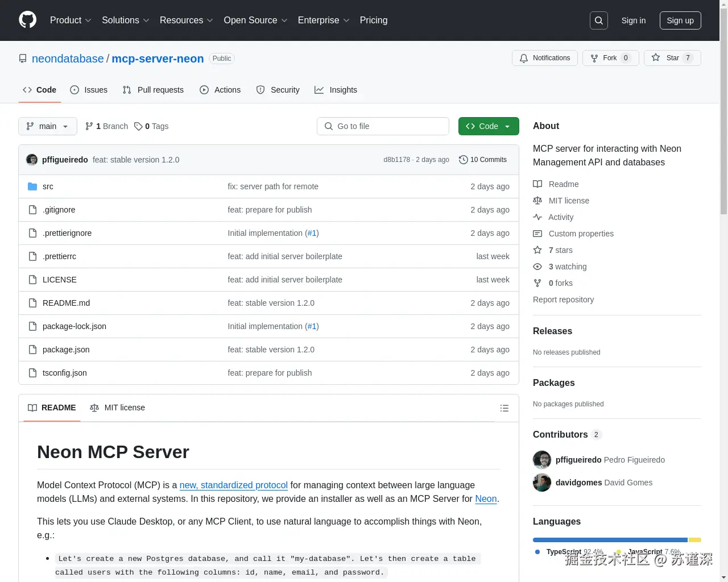The height and width of the screenshot is (582, 728).
Task: Open the README.md file
Action: click(x=66, y=303)
